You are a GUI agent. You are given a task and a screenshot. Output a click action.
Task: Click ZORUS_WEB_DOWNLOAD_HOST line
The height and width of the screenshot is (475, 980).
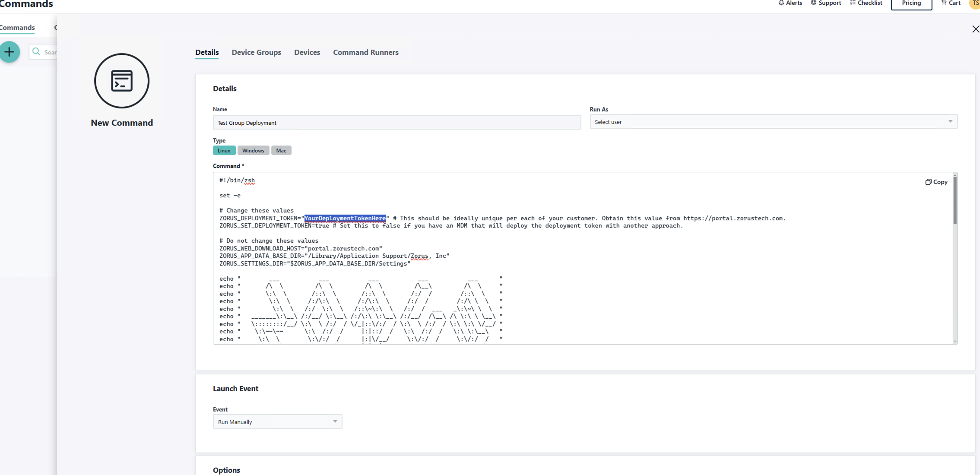(x=301, y=248)
